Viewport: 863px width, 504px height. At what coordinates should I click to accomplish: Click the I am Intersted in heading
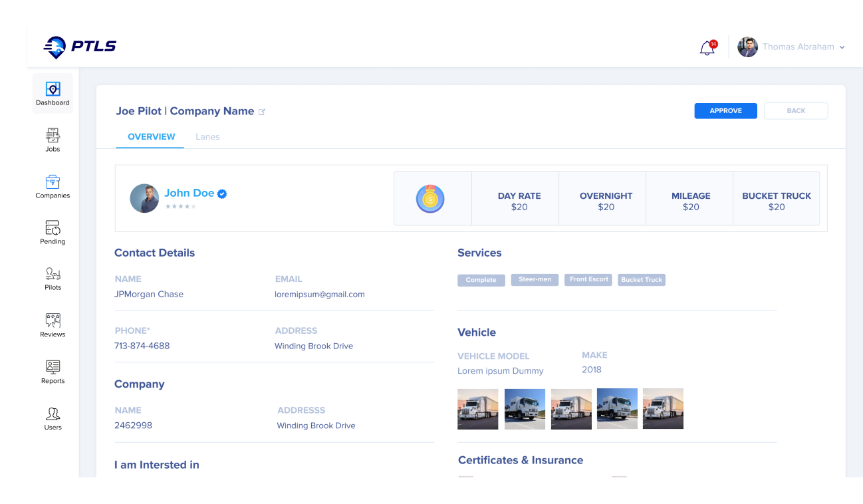click(x=156, y=465)
